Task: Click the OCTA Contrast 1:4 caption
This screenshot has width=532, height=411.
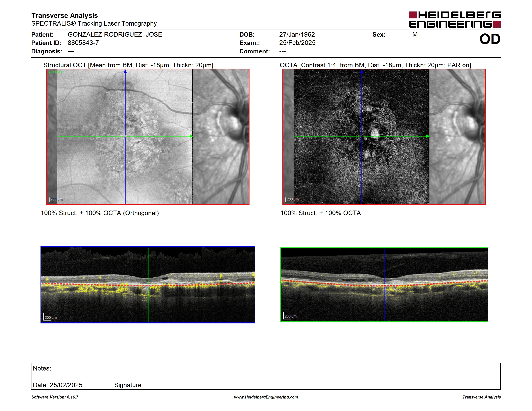Action: [375, 65]
